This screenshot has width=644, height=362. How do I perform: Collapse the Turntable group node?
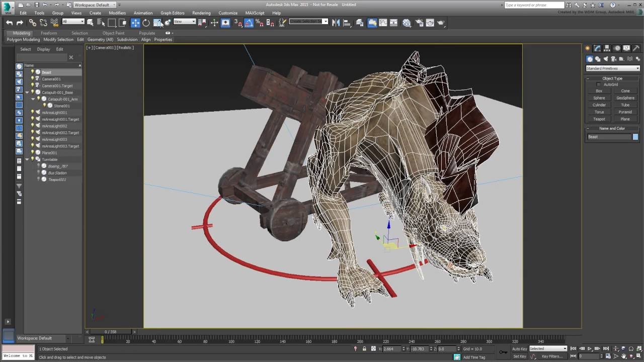[27, 159]
